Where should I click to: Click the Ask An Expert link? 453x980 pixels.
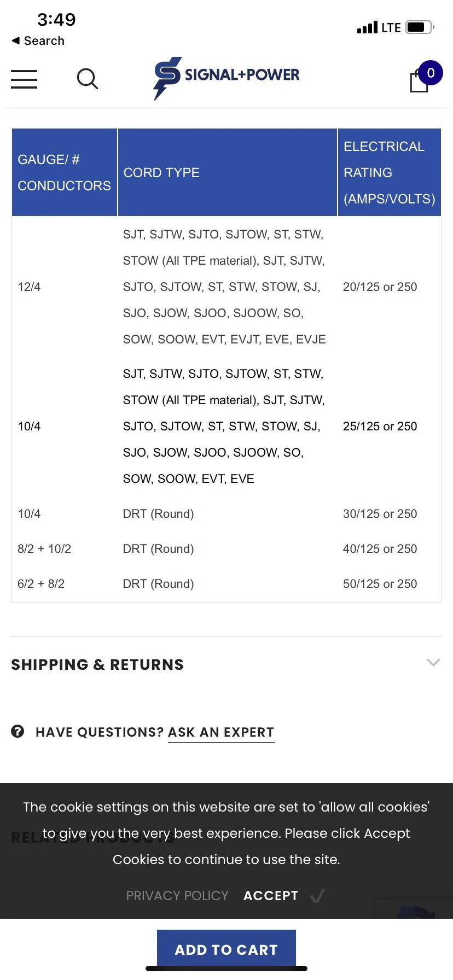coord(221,732)
